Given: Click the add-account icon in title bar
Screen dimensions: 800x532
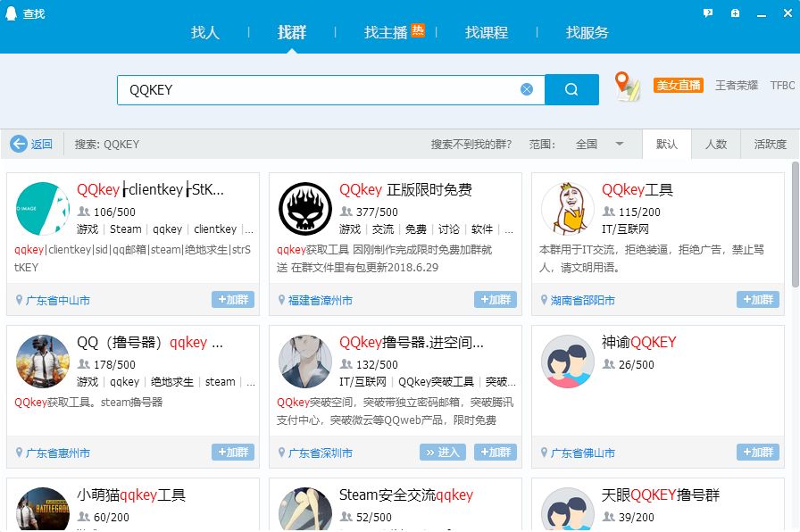Looking at the screenshot, I should 735,13.
